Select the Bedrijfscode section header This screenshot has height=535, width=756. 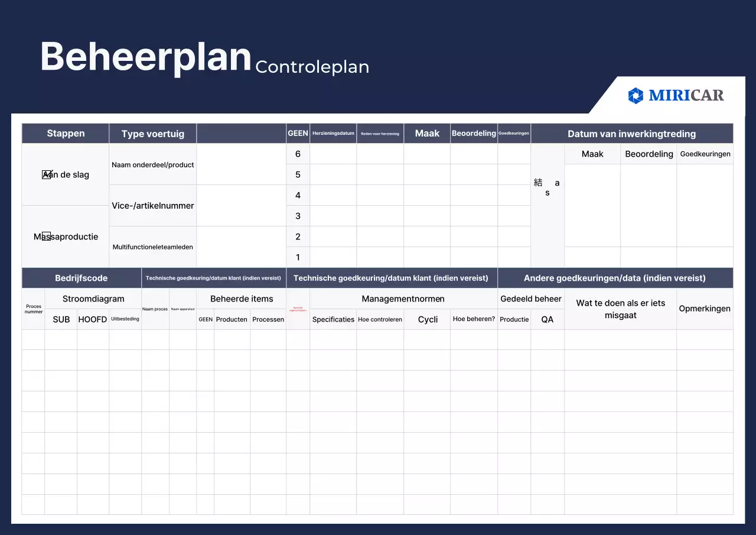click(x=81, y=278)
